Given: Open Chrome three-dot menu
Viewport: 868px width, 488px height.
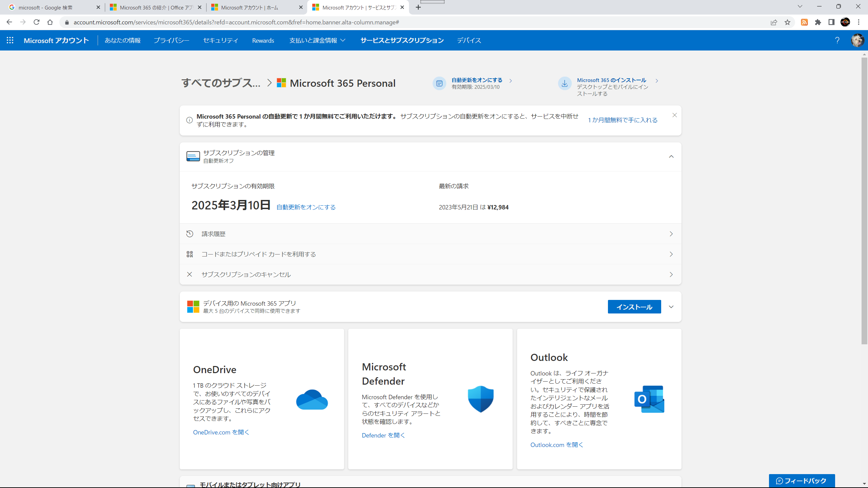Looking at the screenshot, I should [859, 22].
